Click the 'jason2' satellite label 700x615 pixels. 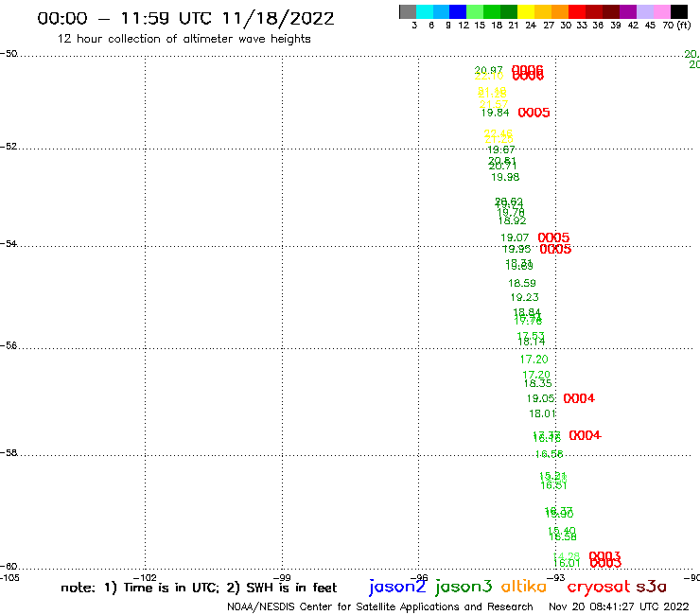point(397,587)
